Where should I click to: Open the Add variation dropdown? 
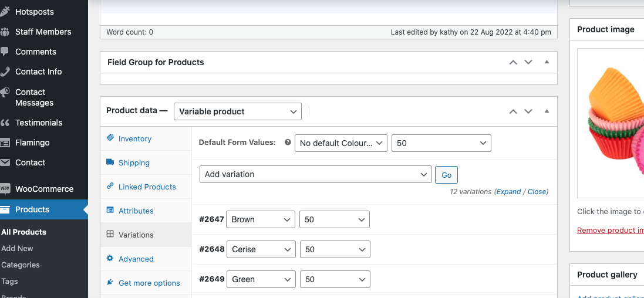pyautogui.click(x=316, y=174)
